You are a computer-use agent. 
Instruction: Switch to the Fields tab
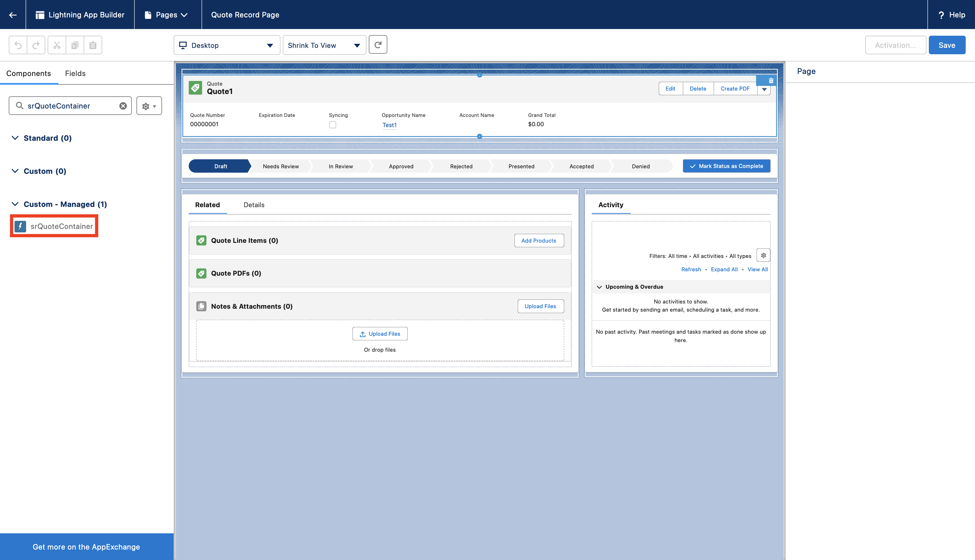[75, 73]
